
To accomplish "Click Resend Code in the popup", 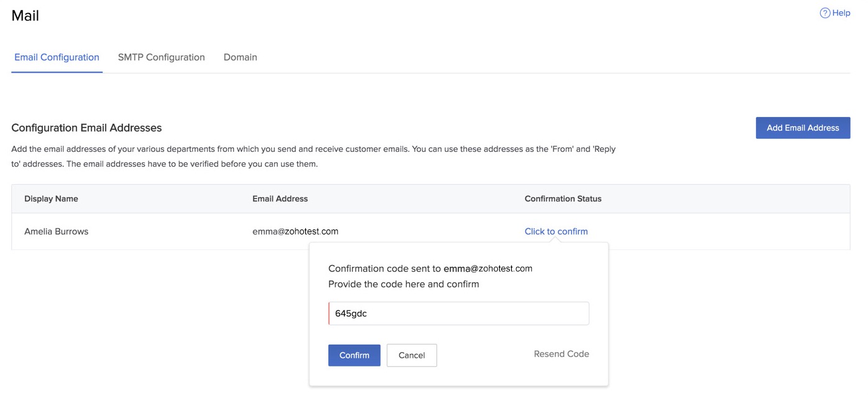I will 561,354.
